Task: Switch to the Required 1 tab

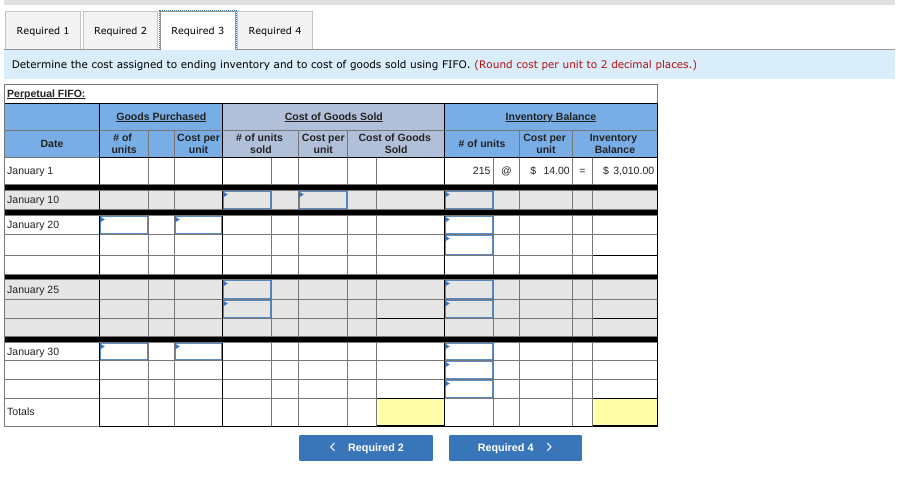Action: pos(43,31)
